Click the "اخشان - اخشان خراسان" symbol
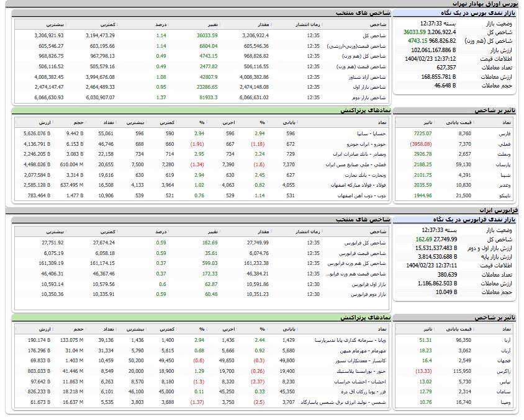Viewport: 524px width, 420px height. click(360, 382)
